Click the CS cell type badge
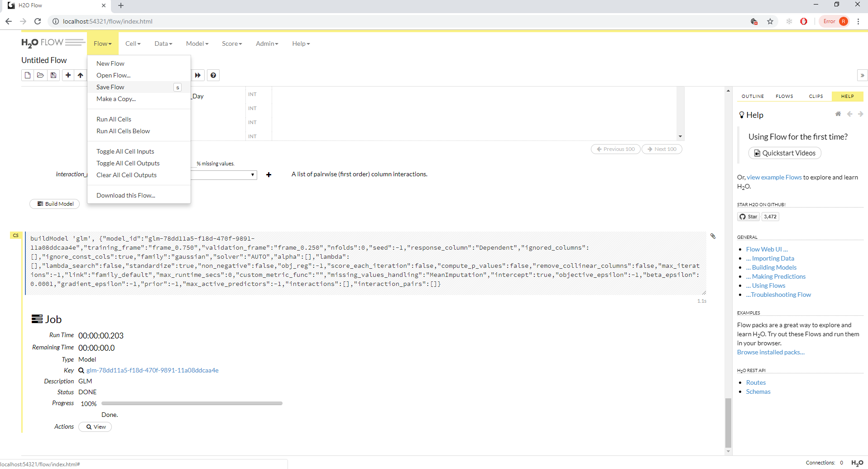The height and width of the screenshot is (469, 868). tap(16, 235)
